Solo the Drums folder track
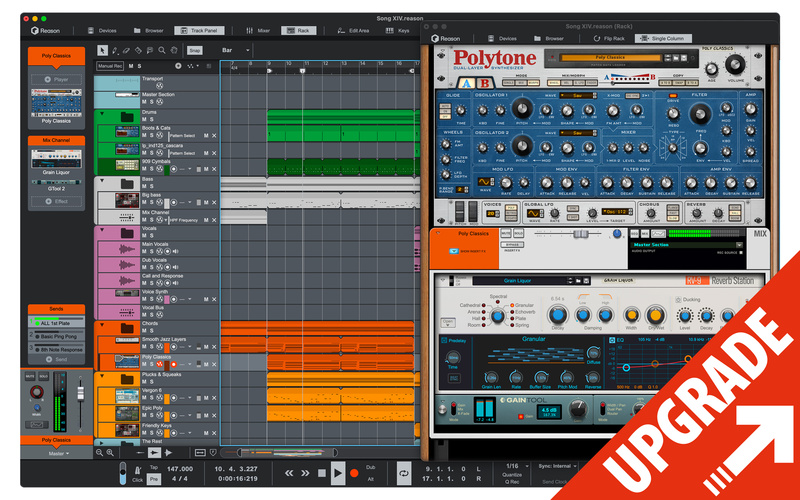This screenshot has height=500, width=800. 152,119
